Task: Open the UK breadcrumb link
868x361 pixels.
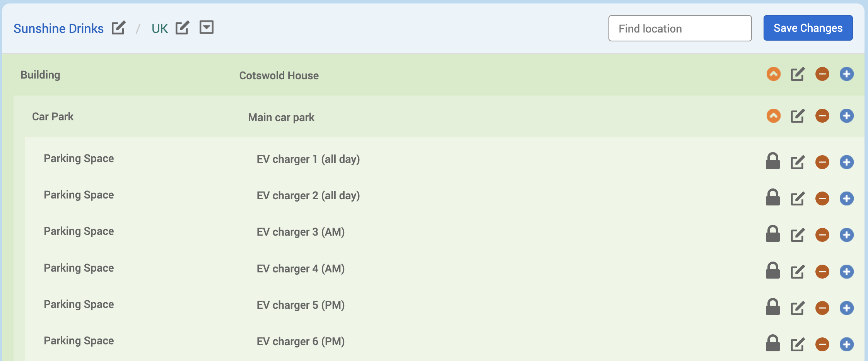Action: pyautogui.click(x=159, y=29)
